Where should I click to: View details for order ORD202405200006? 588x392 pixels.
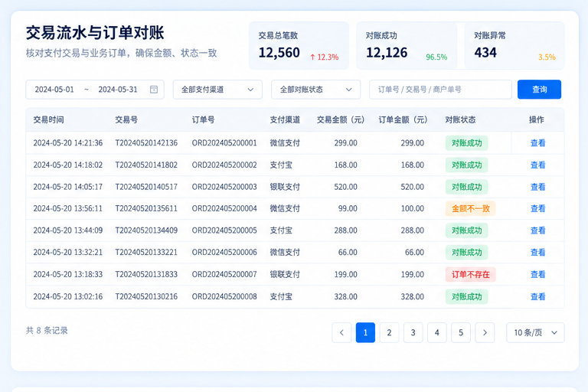pos(537,253)
